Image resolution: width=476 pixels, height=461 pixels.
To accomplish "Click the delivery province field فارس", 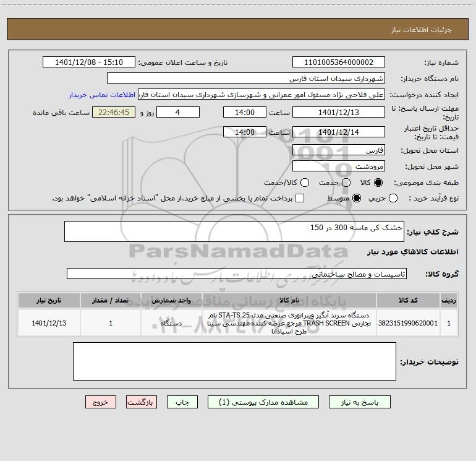I will pos(339,150).
